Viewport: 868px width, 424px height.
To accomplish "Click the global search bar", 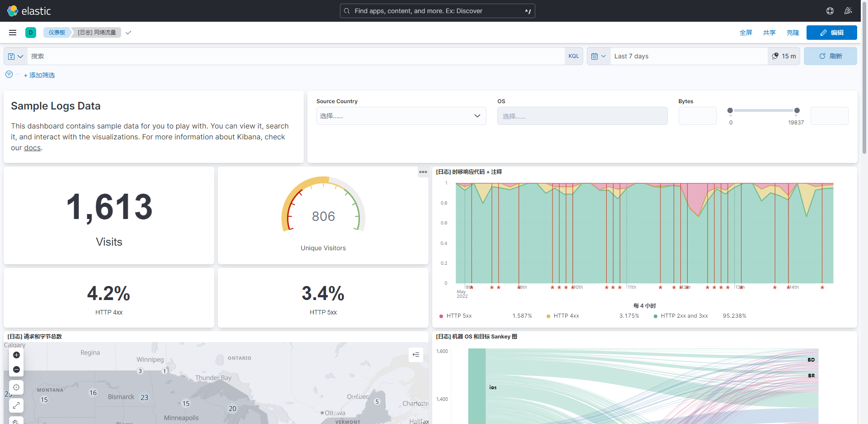I will tap(438, 11).
